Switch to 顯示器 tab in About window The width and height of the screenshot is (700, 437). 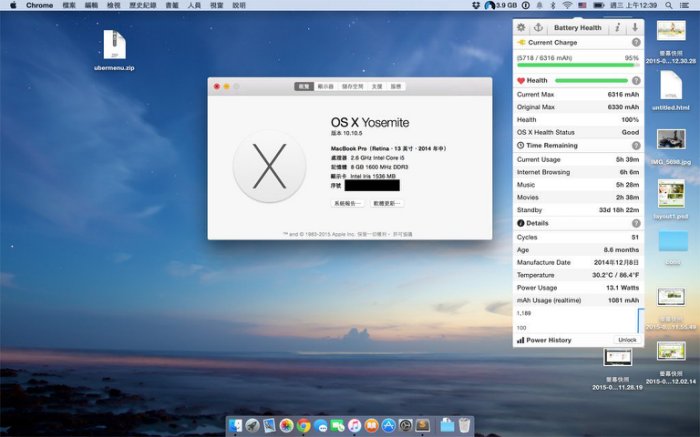(325, 86)
